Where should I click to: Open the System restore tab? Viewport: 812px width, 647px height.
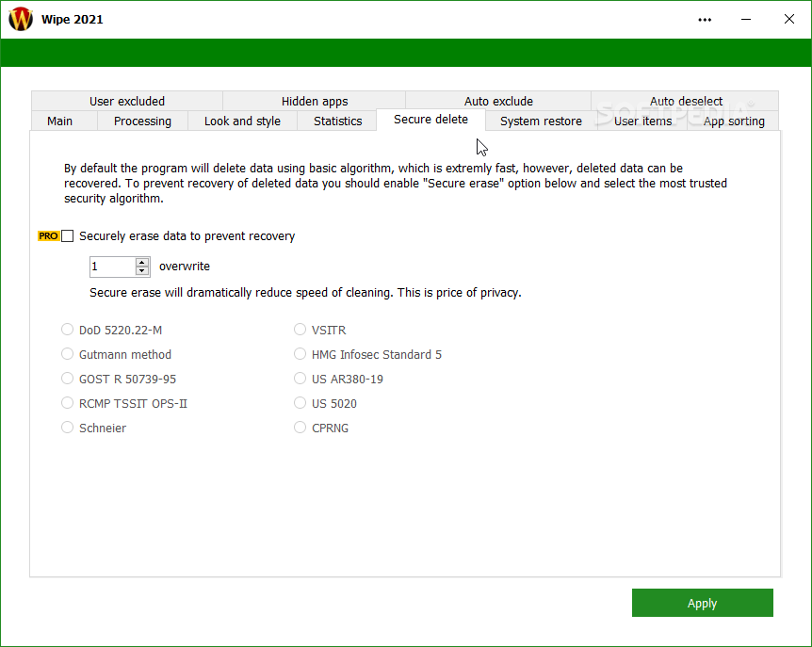(x=541, y=121)
